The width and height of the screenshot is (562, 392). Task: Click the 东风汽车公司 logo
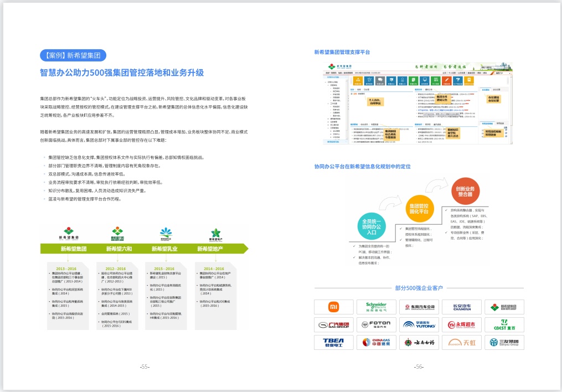coord(419,307)
